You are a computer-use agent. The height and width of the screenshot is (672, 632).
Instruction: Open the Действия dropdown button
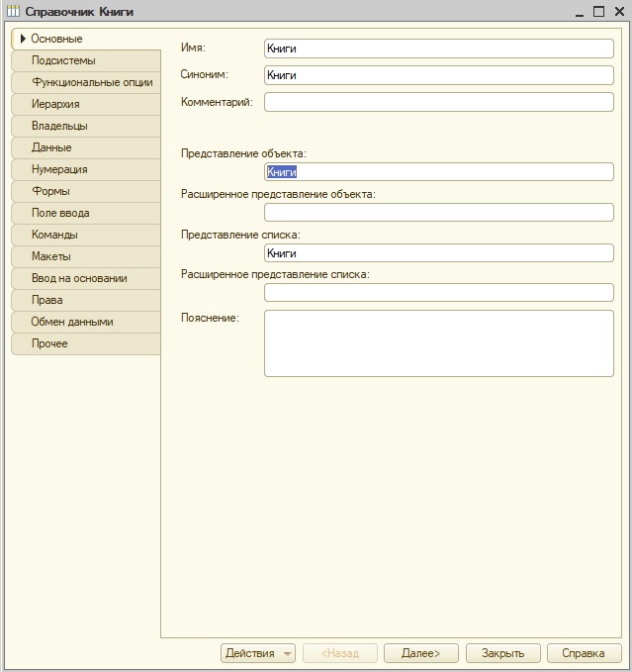tap(258, 653)
